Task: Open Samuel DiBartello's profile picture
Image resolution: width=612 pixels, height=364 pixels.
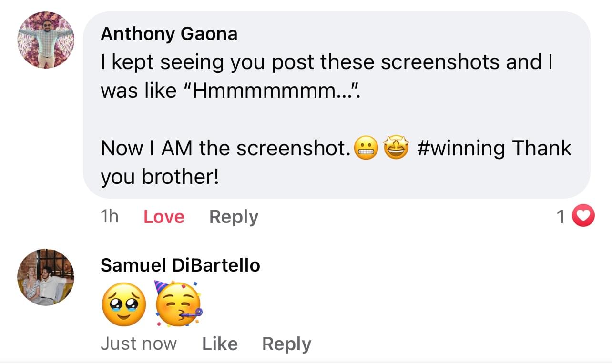Action: (46, 277)
